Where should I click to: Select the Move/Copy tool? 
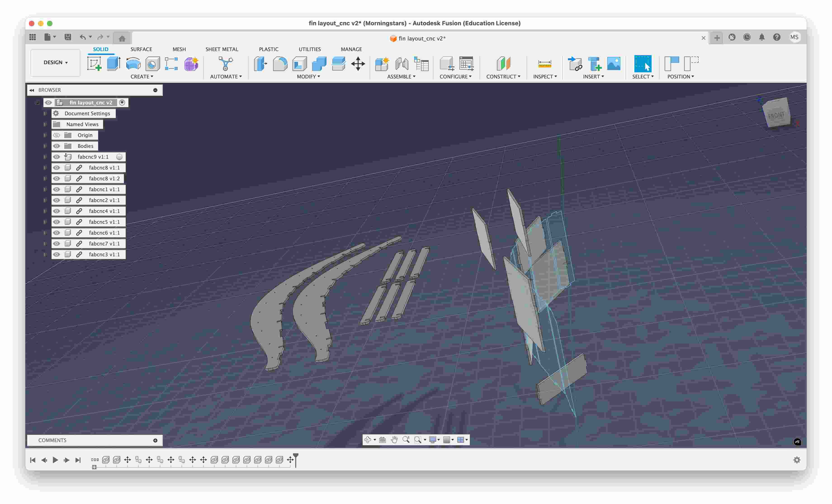(x=358, y=64)
